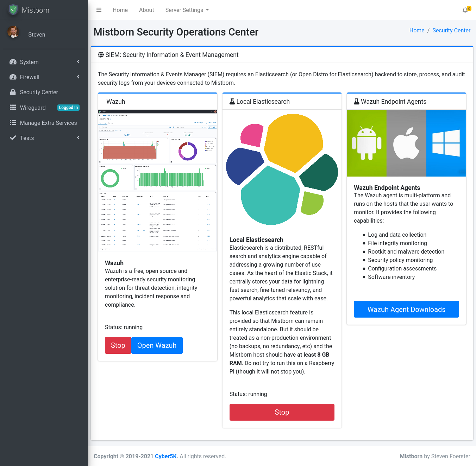Click the 'Status: running' text under Wazuh
Screen dimensions: 476x466
point(124,327)
